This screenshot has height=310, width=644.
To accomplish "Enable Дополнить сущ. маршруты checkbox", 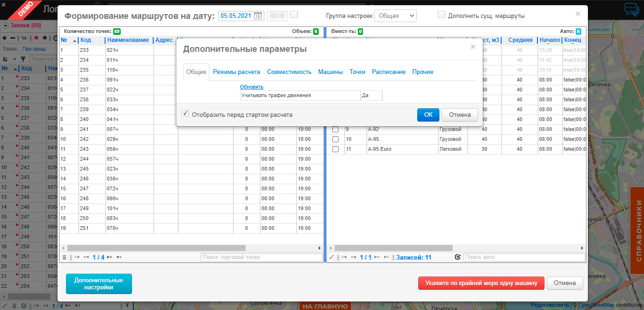I will 441,15.
